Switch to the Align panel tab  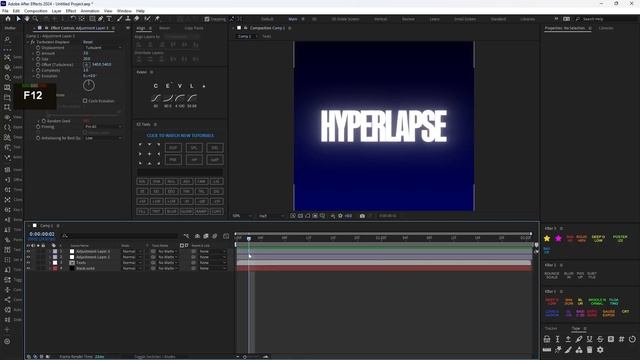coord(141,28)
